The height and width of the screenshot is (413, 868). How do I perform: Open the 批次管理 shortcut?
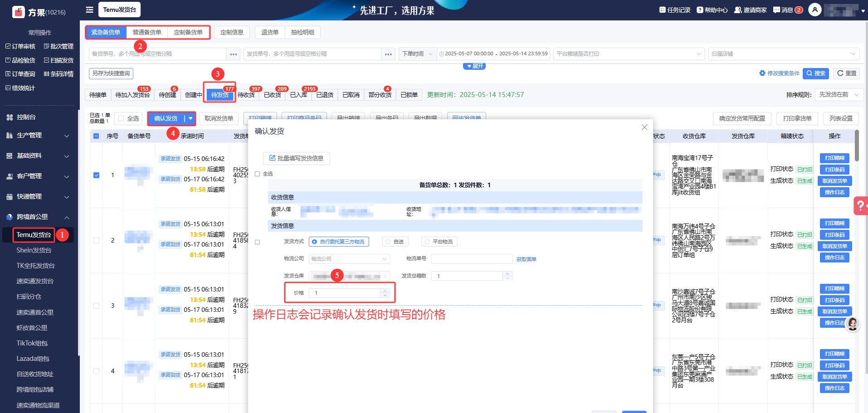click(59, 46)
